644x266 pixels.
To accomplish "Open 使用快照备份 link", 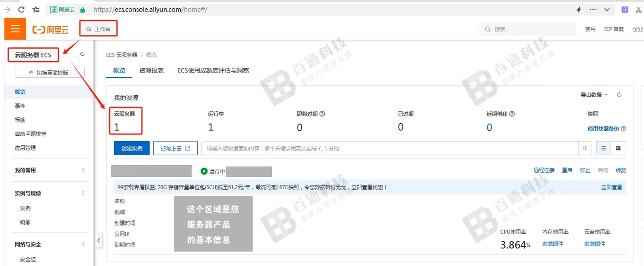I will pyautogui.click(x=604, y=129).
